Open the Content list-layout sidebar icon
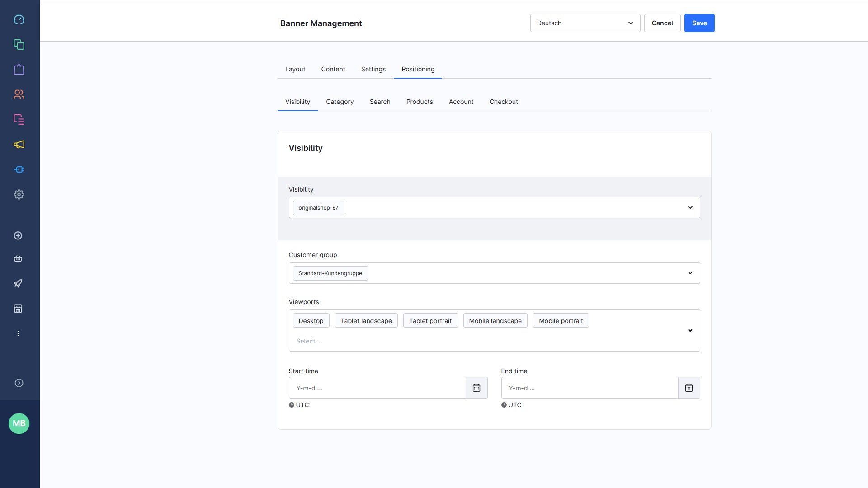The image size is (868, 488). 19,119
